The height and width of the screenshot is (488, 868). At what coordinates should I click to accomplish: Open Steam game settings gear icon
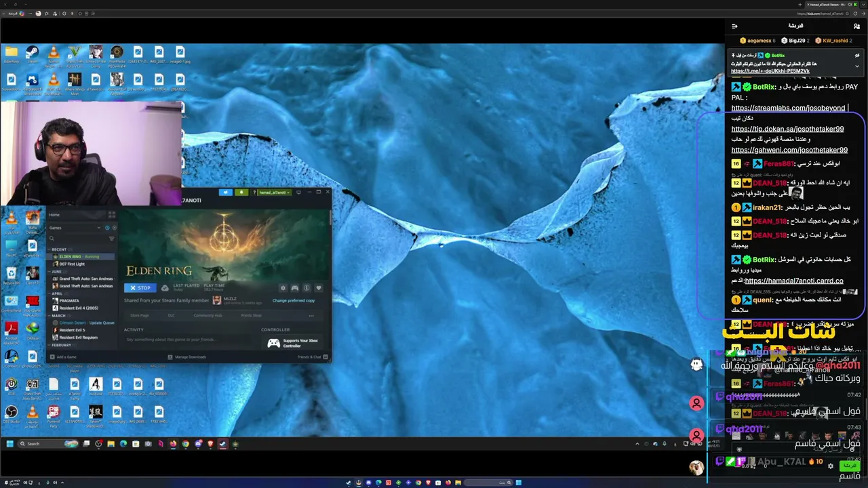click(283, 288)
